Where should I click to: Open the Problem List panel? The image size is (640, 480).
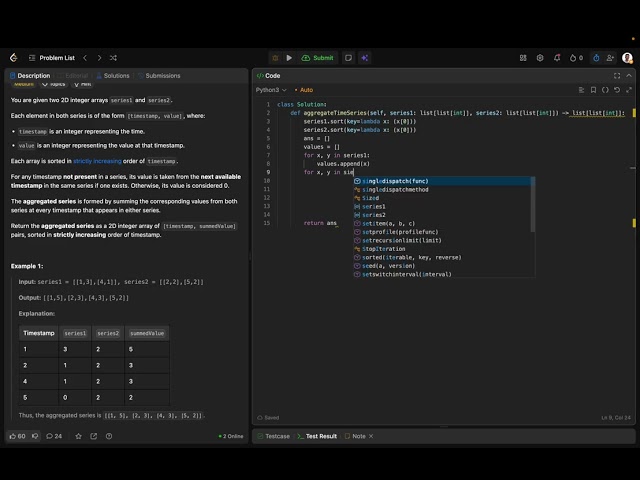(x=52, y=58)
